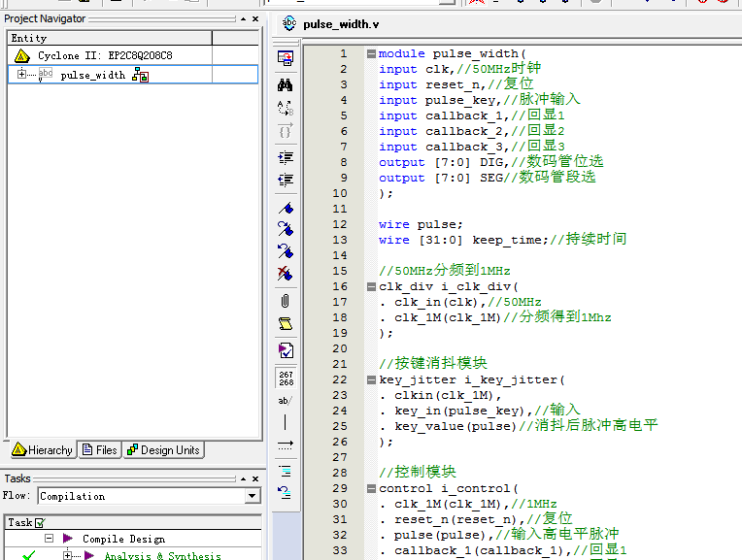Toggle bookmark with the blue flag icon
The height and width of the screenshot is (560, 742).
coord(286,209)
